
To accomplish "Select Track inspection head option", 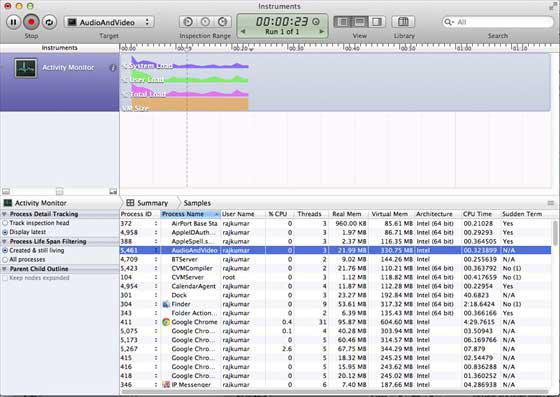I will tap(5, 223).
